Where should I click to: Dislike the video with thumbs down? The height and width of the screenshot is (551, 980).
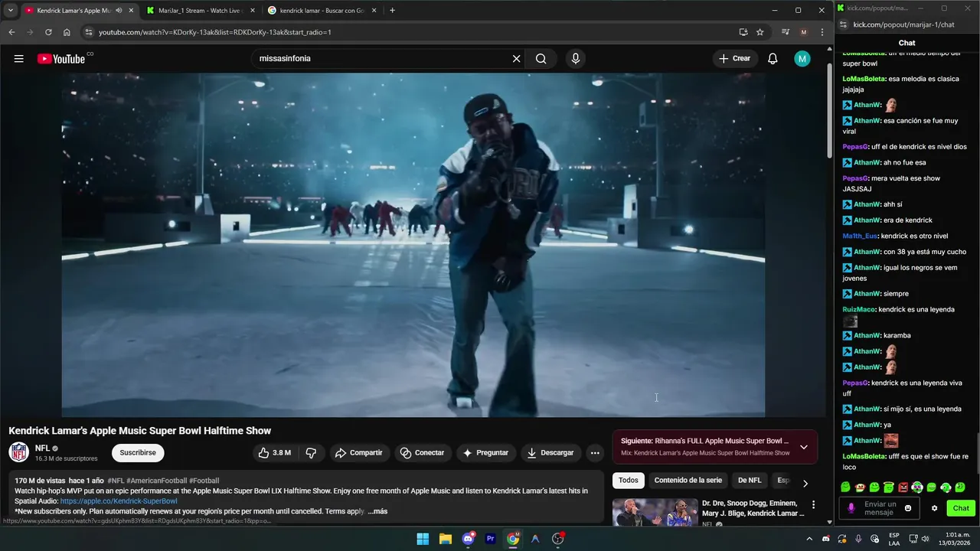pos(311,453)
